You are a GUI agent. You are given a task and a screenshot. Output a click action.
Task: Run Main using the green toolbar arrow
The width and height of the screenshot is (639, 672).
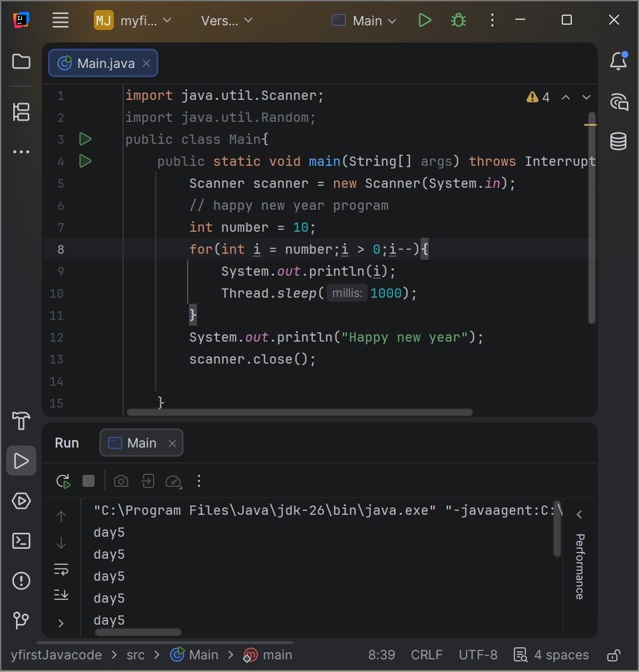click(425, 21)
